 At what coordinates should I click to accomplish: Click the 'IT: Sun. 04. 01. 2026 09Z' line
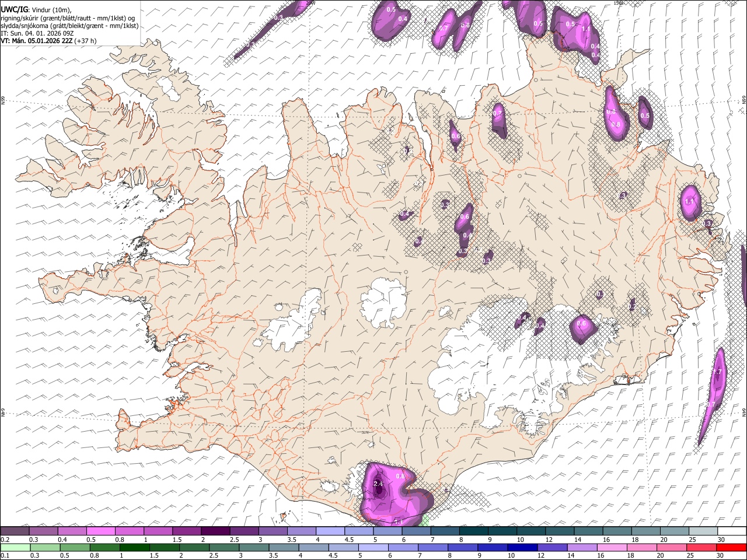[x=37, y=33]
